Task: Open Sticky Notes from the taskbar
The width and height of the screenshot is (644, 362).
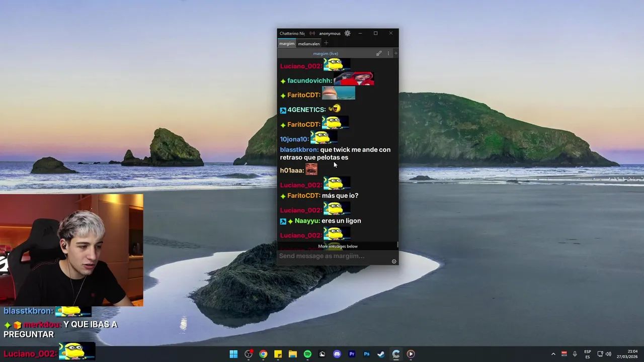Action: [x=278, y=354]
